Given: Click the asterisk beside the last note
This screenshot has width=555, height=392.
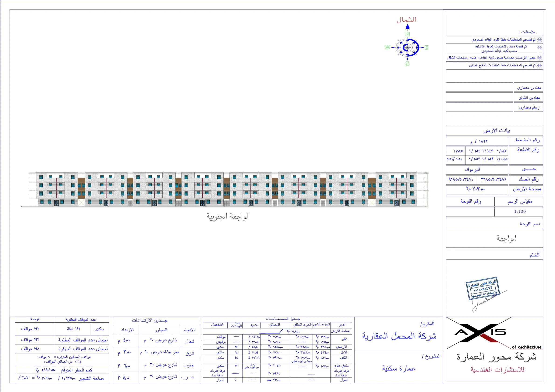Looking at the screenshot, I should pos(539,65).
